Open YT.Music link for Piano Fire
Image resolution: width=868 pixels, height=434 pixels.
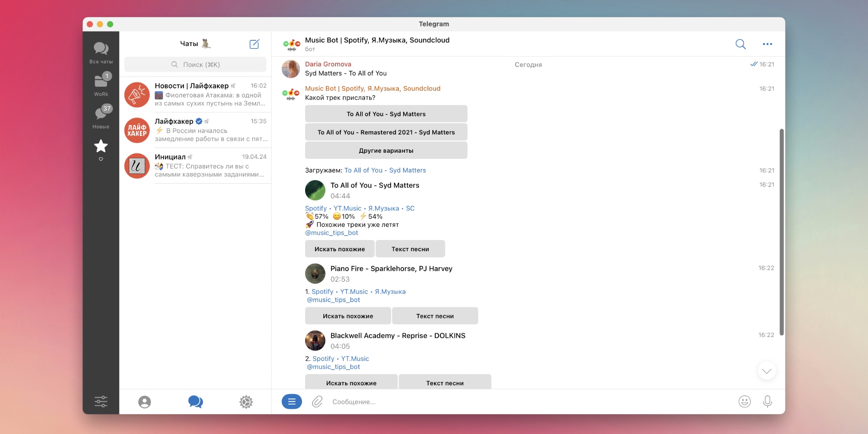[x=354, y=292]
